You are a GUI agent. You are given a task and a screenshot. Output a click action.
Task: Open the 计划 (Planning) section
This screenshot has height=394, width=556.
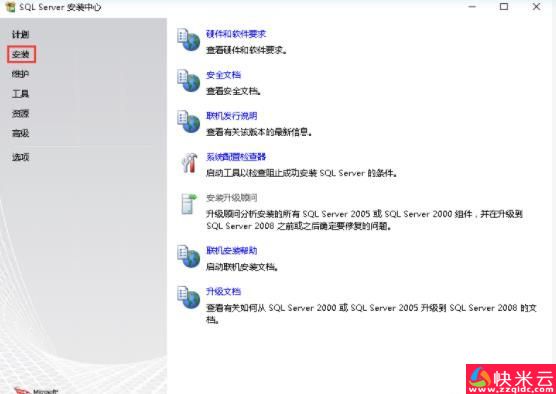[21, 35]
